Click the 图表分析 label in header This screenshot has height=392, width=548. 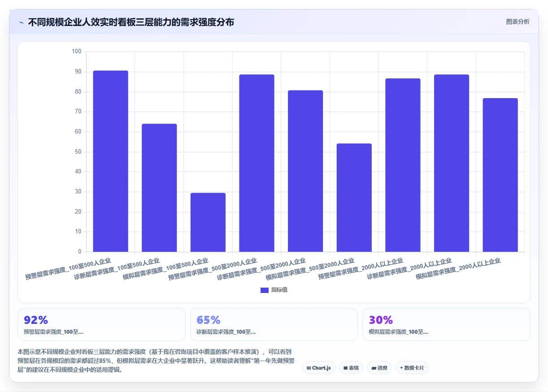518,22
